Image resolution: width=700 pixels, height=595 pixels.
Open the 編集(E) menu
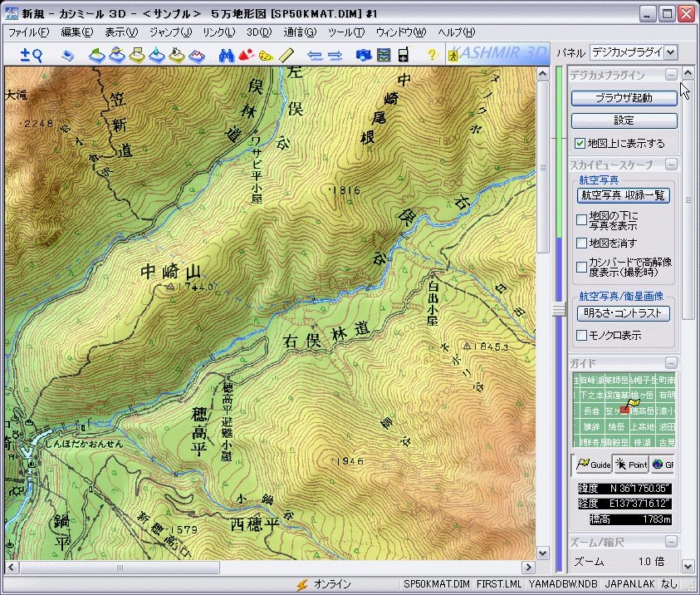pos(76,32)
